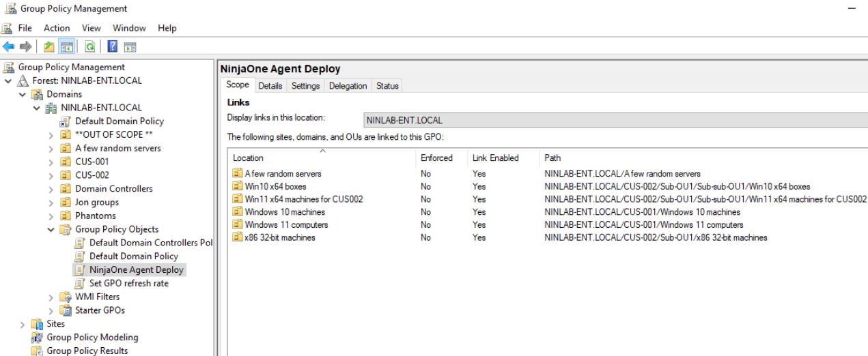Expand the WMI Filters node
The width and height of the screenshot is (868, 356).
[x=51, y=297]
